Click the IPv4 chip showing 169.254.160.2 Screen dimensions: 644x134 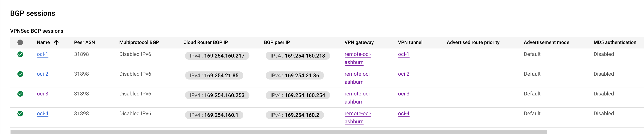[x=294, y=115]
